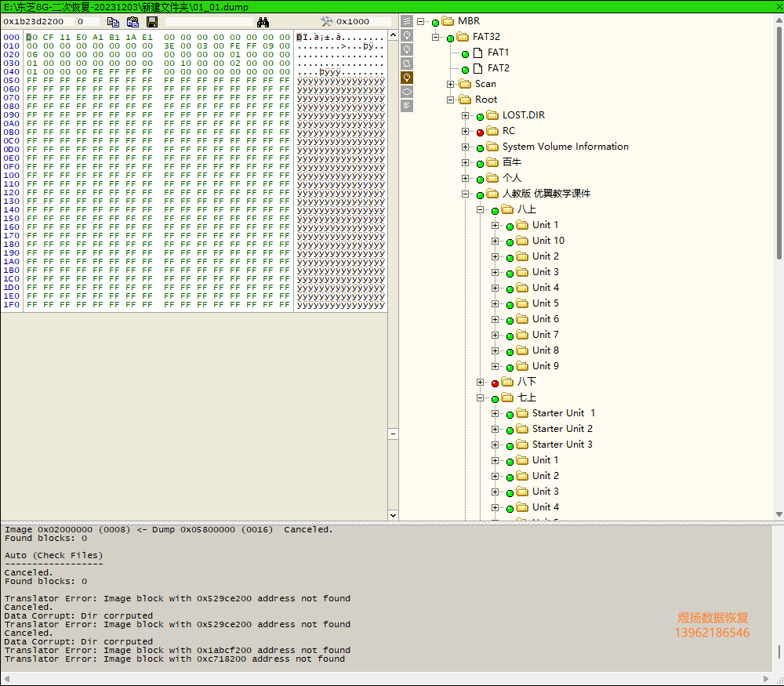Click the red status dot next to RC

[x=480, y=132]
